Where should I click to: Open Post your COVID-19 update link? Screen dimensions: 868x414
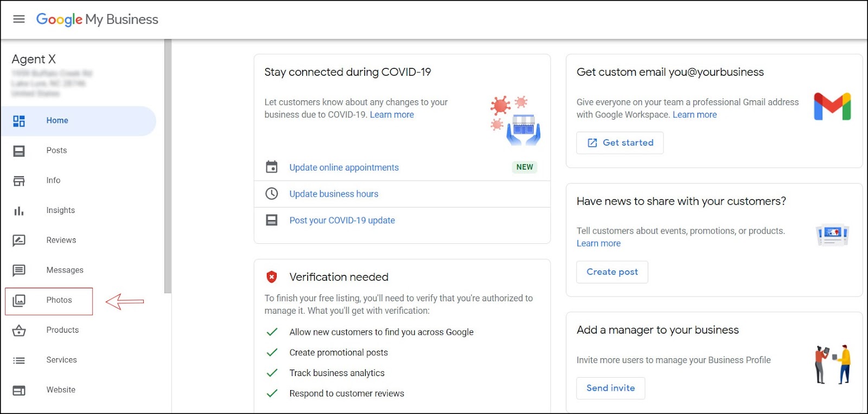342,221
